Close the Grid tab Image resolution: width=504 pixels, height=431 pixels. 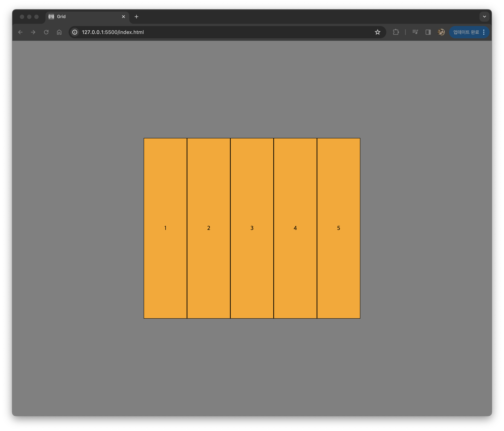click(123, 17)
